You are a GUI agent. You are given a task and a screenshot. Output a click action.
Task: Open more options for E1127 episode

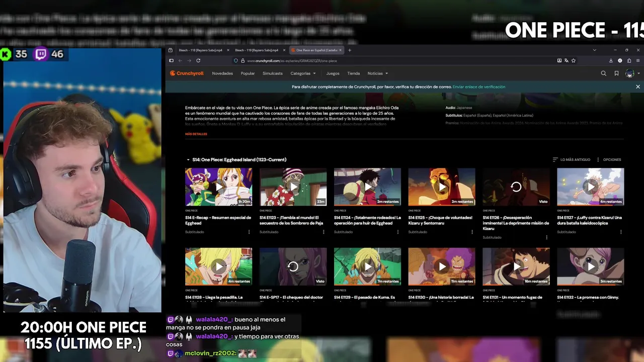(x=621, y=232)
